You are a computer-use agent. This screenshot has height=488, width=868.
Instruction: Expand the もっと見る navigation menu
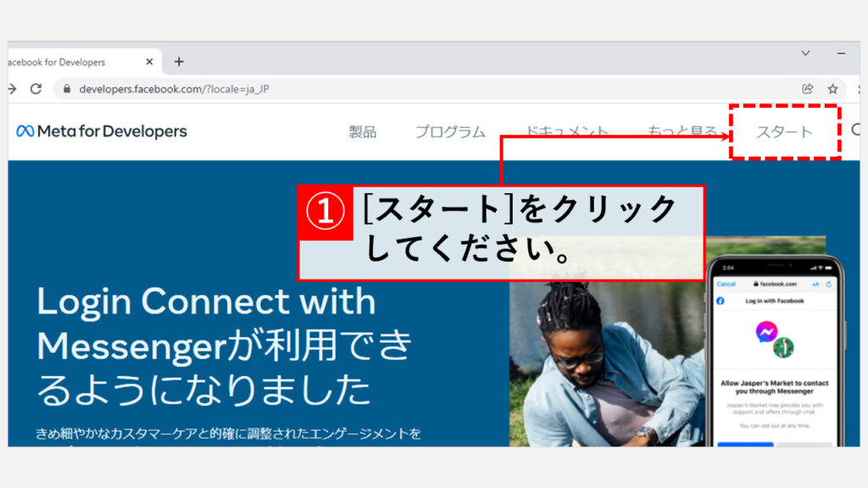pos(682,132)
